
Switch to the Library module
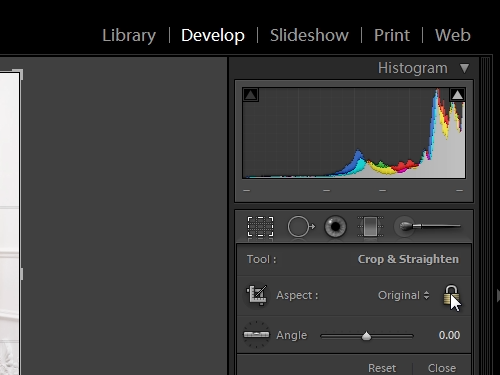[129, 35]
